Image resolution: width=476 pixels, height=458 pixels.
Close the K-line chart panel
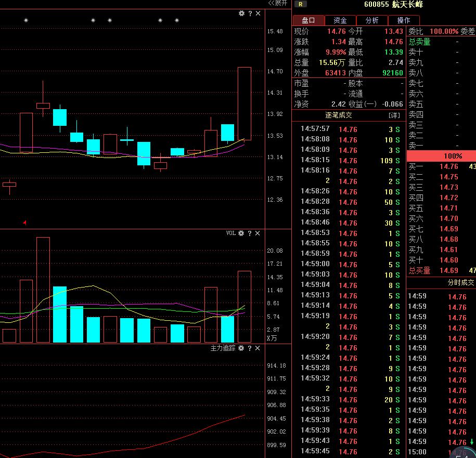click(x=258, y=14)
